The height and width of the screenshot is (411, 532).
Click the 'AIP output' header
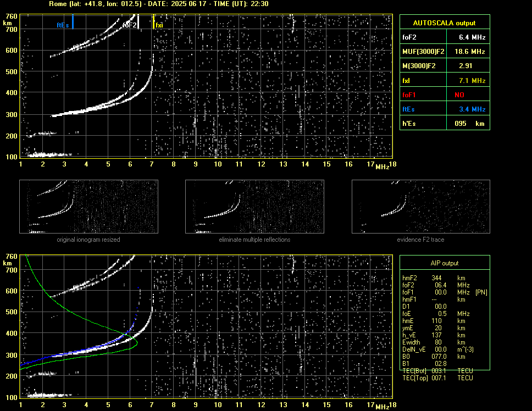444,263
